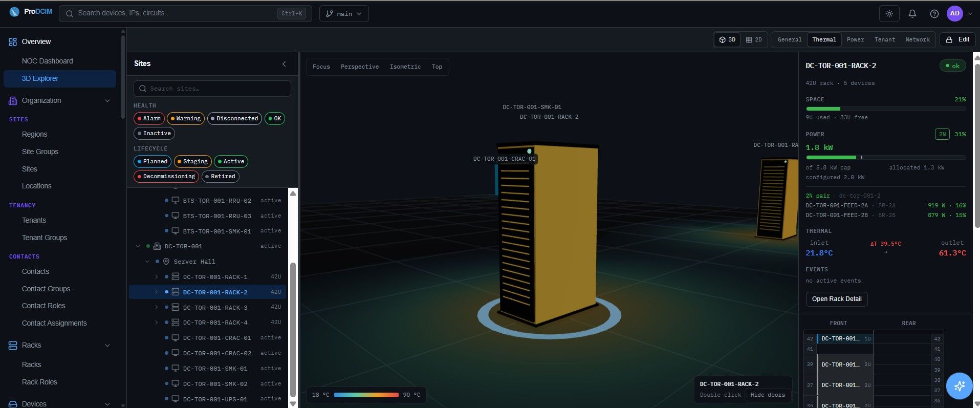Click the sites tree vertical scrollbar
The height and width of the screenshot is (408, 980).
[293, 330]
